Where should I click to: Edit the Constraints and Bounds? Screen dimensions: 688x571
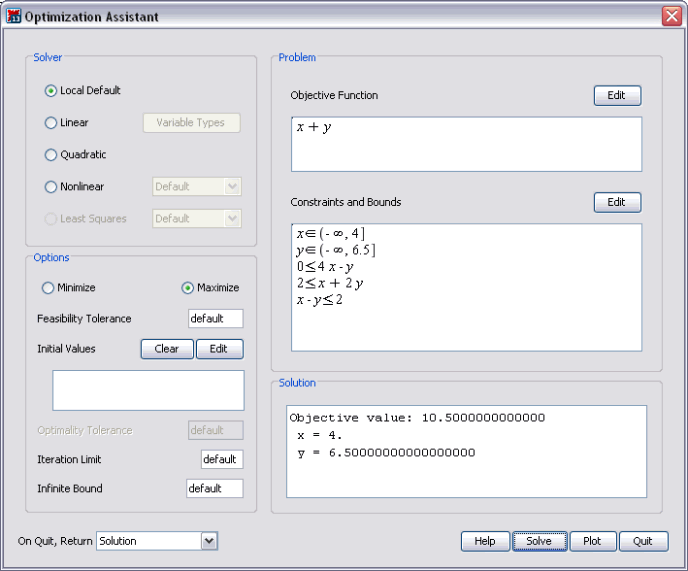pos(616,202)
